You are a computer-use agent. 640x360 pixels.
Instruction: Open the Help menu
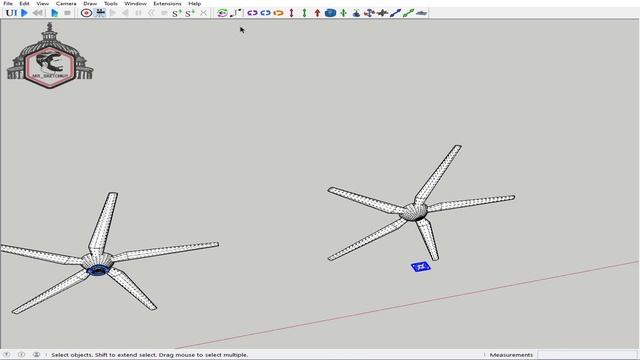(195, 3)
